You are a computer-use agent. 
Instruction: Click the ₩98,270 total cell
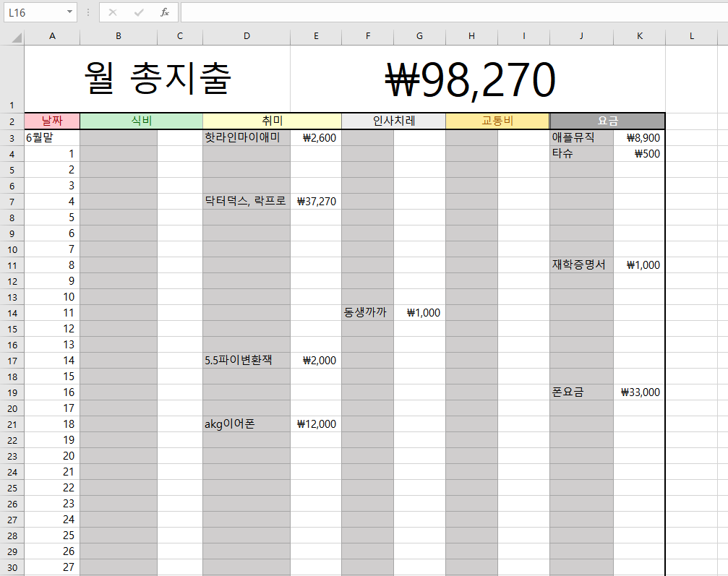(x=478, y=79)
